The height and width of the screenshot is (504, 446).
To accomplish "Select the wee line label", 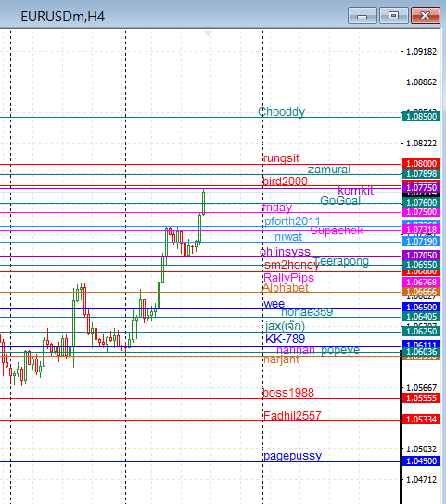I will point(274,304).
